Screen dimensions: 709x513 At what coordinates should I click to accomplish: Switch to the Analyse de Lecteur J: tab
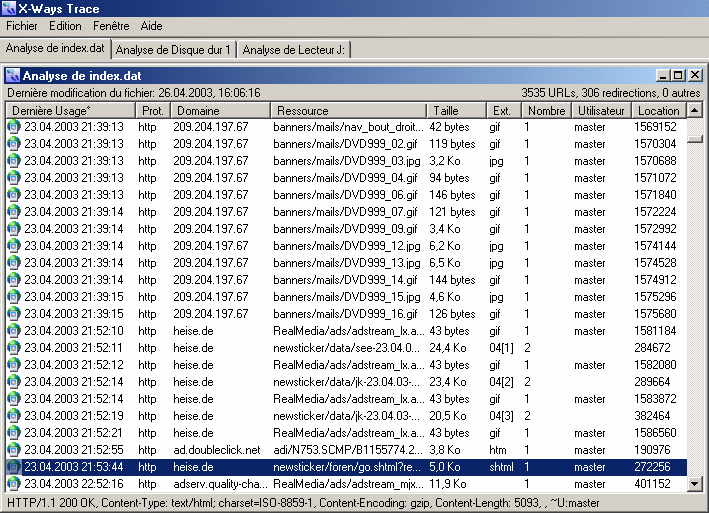[294, 49]
